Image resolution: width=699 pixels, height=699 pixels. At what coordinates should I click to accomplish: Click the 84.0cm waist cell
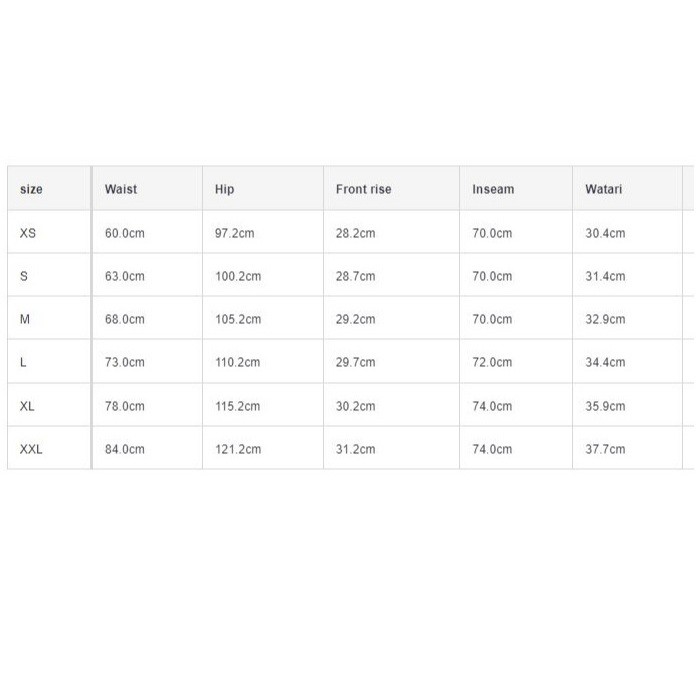[x=125, y=449]
